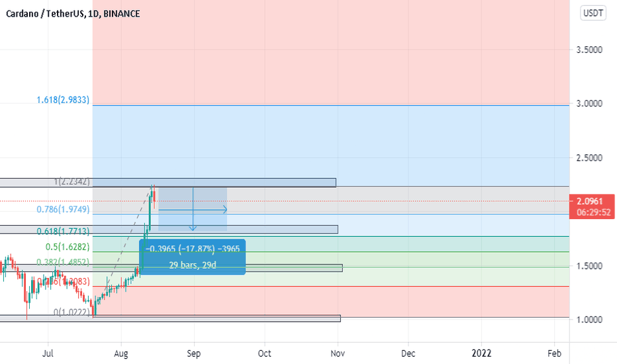Click the 3.0000 price axis value

589,103
